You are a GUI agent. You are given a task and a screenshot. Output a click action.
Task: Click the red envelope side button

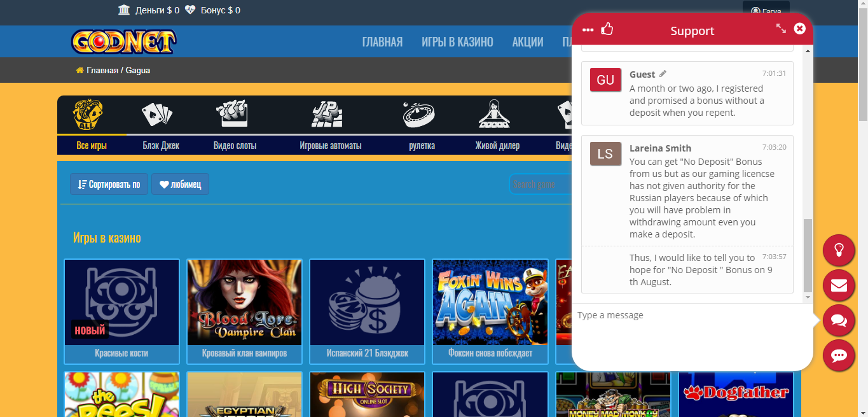point(839,285)
